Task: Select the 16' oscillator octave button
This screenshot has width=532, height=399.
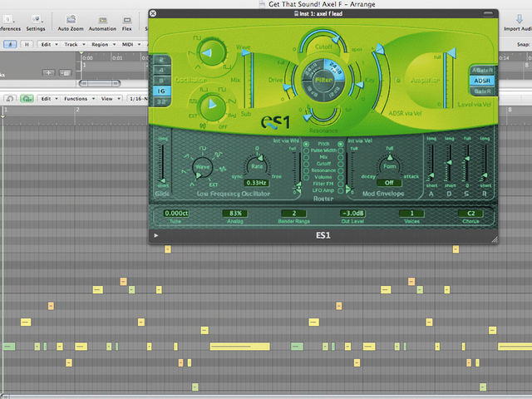Action: (162, 91)
